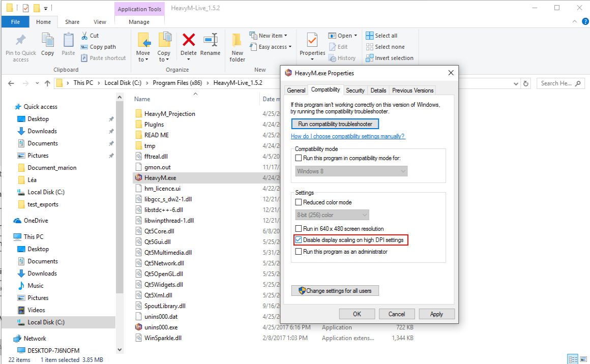The height and width of the screenshot is (364, 590).
Task: Switch to the Security tab in Properties
Action: (355, 90)
